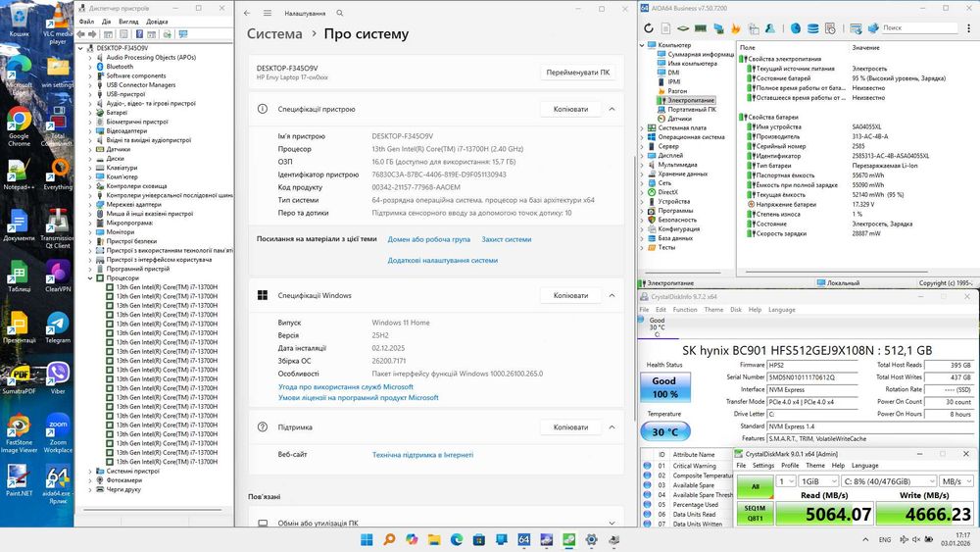
Task: Click the AIDA64 flame stability test icon
Action: tap(736, 28)
